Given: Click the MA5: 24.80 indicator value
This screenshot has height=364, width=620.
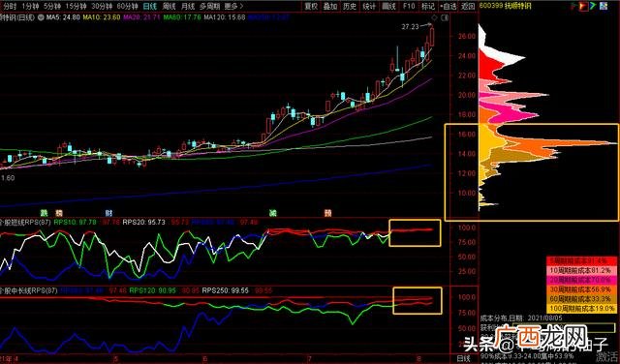Looking at the screenshot, I should (x=63, y=17).
